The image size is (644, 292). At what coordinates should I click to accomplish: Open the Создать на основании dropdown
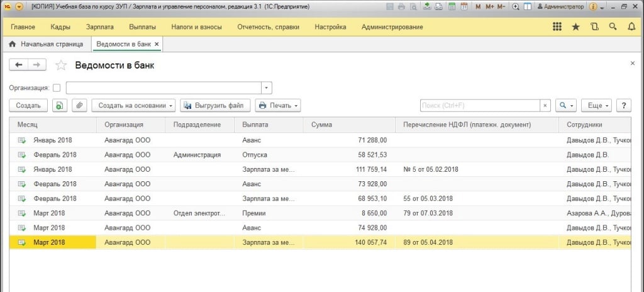click(x=136, y=106)
